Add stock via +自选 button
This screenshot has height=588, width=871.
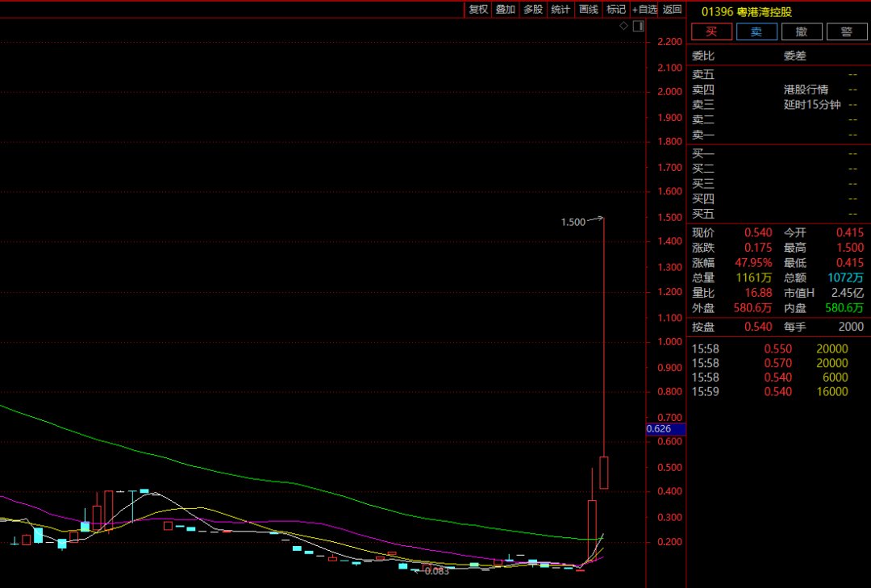644,10
